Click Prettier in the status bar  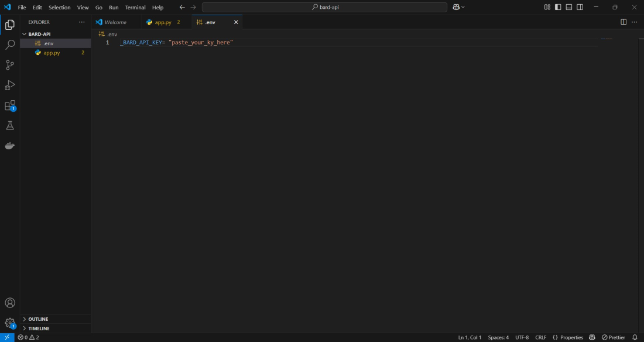point(613,337)
